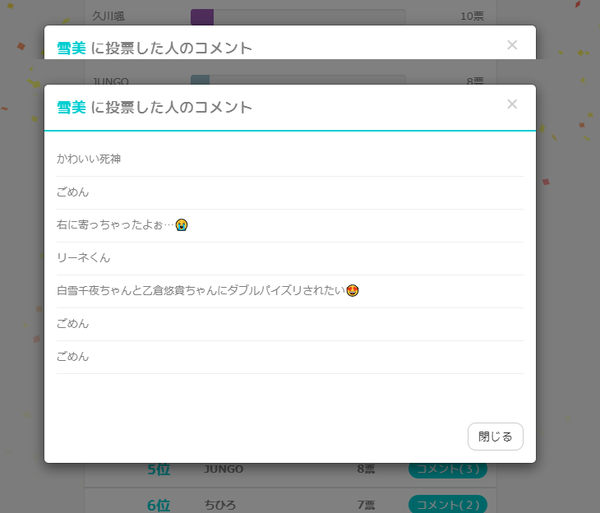This screenshot has height=513, width=600.
Task: Click the ちひろ name in ranking row
Action: tap(220, 505)
